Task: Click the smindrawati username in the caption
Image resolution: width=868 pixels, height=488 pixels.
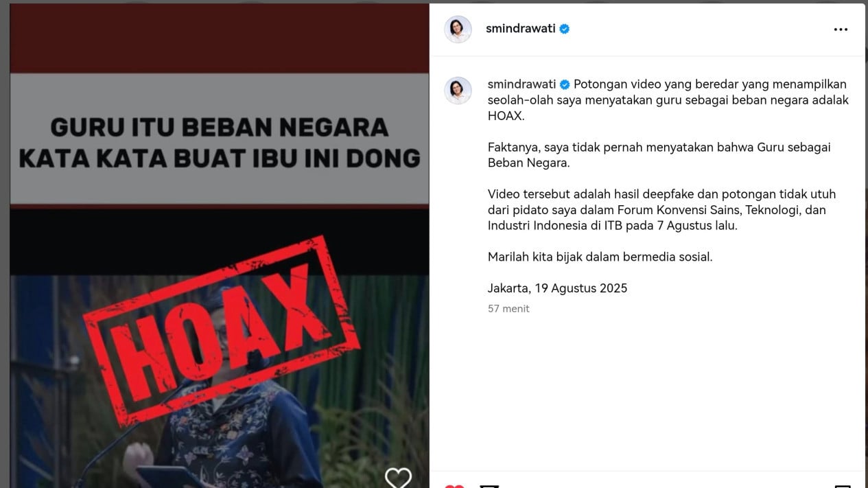Action: [x=521, y=84]
